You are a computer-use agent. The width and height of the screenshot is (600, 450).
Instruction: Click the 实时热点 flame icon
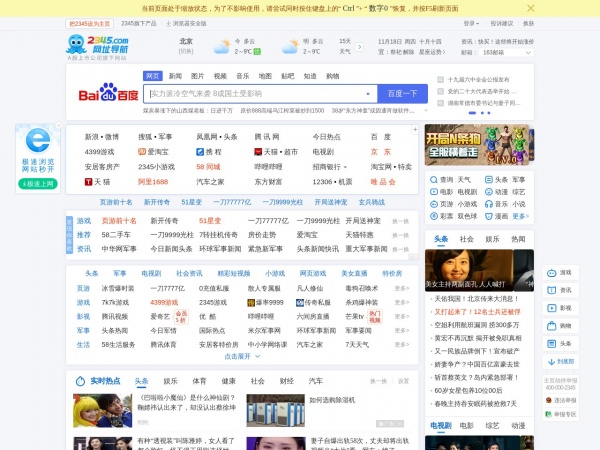pos(80,381)
